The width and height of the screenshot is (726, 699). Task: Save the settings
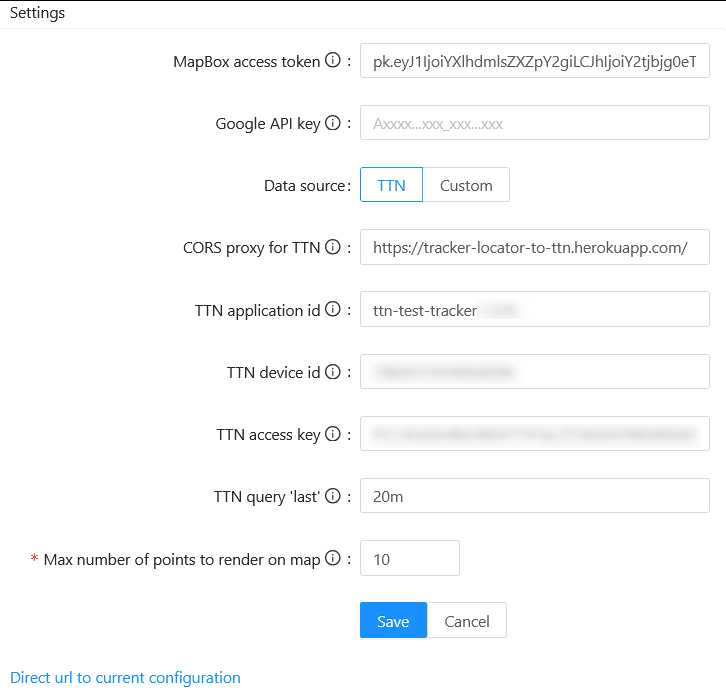pyautogui.click(x=393, y=621)
